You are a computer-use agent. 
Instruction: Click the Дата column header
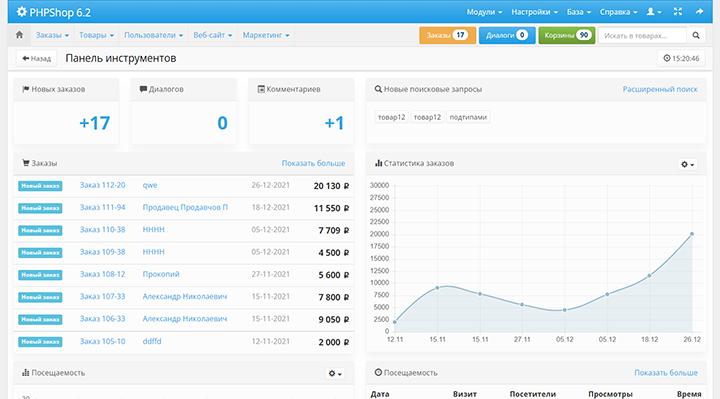click(x=380, y=394)
